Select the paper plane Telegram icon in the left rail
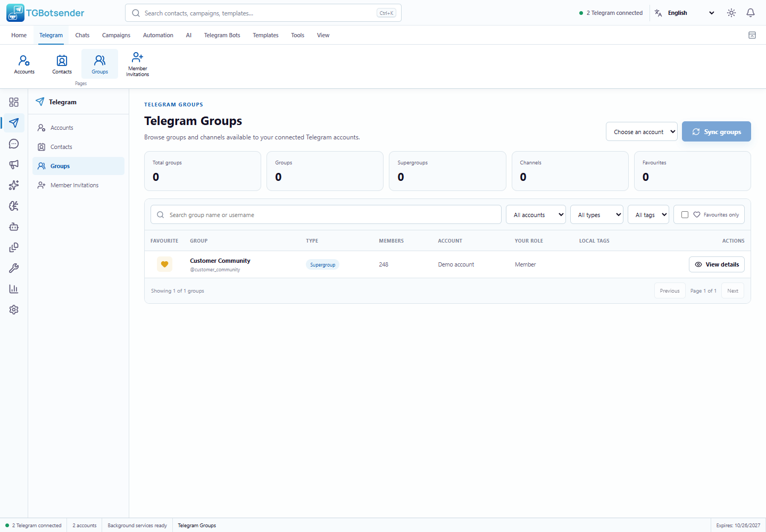This screenshot has height=532, width=766. tap(14, 123)
